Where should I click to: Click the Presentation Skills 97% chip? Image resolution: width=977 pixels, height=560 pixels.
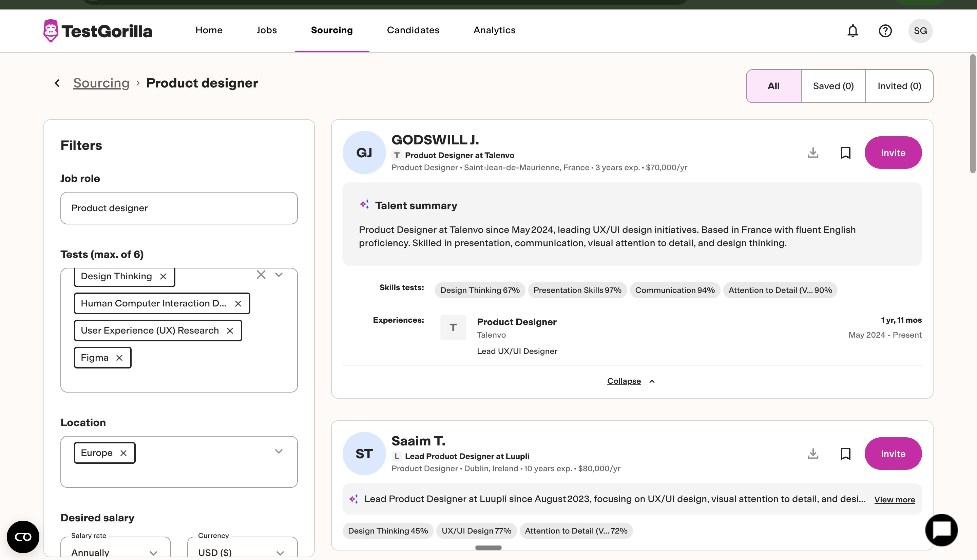tap(577, 291)
